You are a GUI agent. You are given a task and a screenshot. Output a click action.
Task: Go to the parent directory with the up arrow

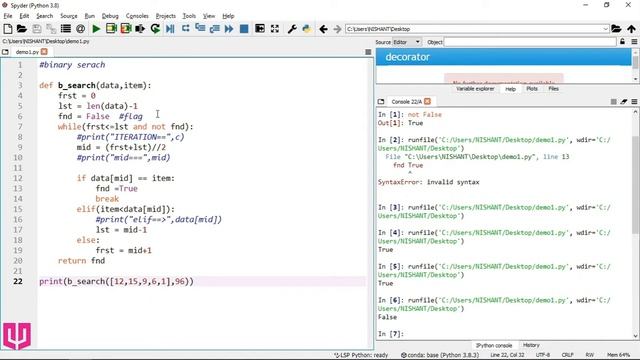point(631,29)
